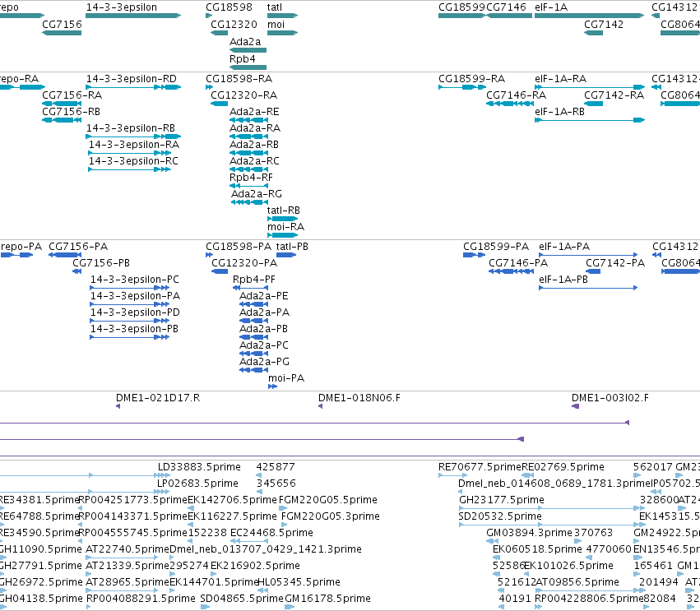Select EST HL05345.5prime label

click(299, 582)
